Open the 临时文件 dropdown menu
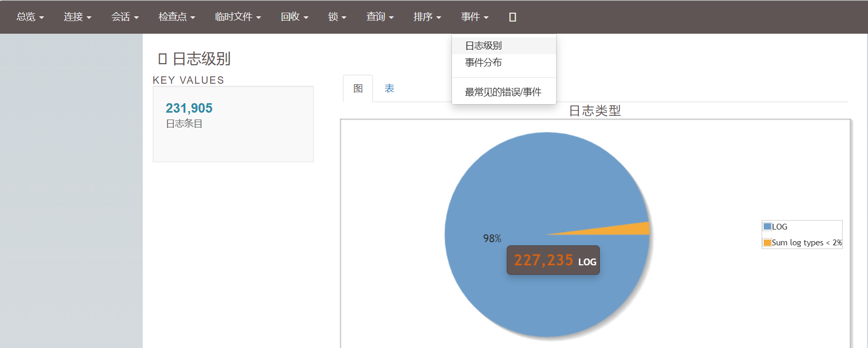 [x=238, y=17]
